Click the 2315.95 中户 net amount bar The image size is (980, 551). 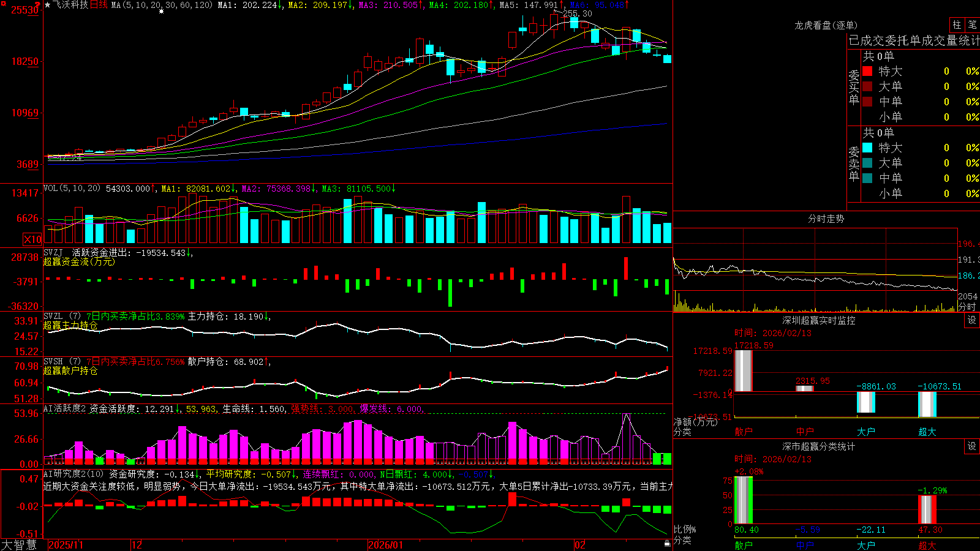(805, 389)
